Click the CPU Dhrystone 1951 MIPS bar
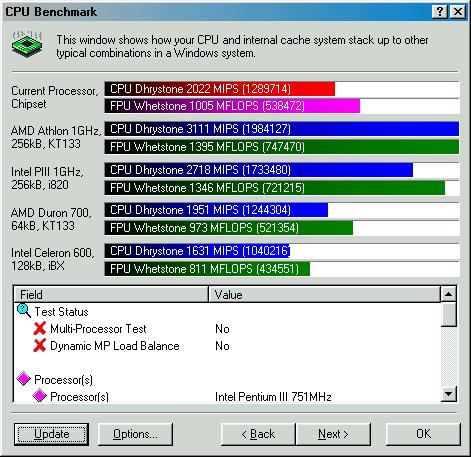471x457 pixels. click(x=216, y=210)
